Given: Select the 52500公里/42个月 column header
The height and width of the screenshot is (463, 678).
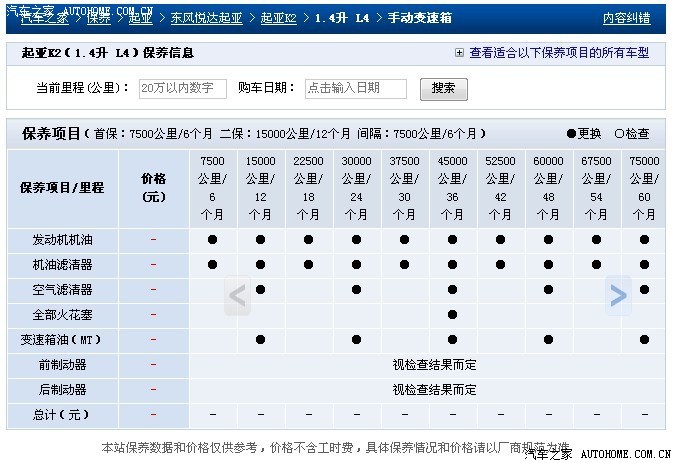Looking at the screenshot, I should click(x=501, y=188).
